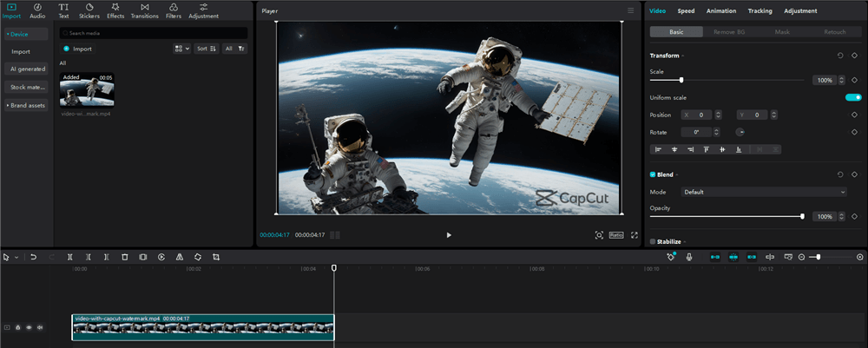Expand Brand assets section
The width and height of the screenshot is (868, 348).
26,105
